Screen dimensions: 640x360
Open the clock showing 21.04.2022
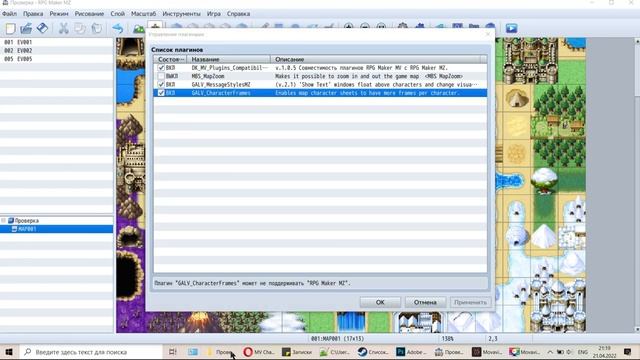[604, 352]
